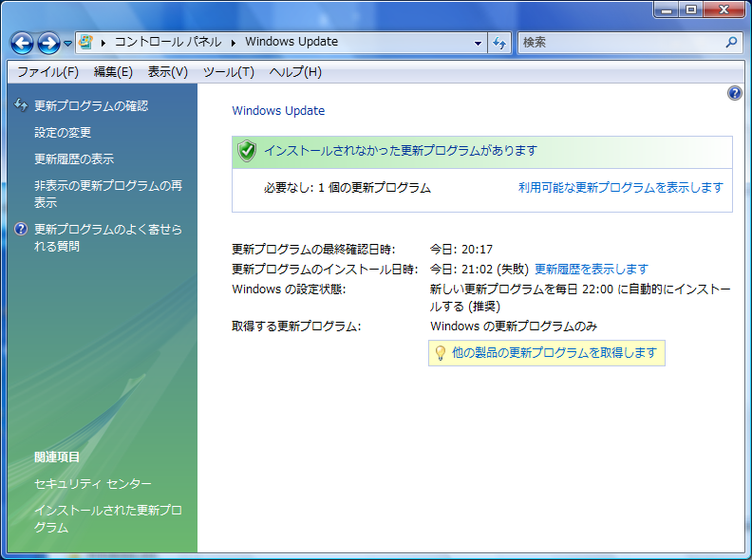Click the light bulb icon
Viewport: 752px width, 560px height.
[441, 353]
